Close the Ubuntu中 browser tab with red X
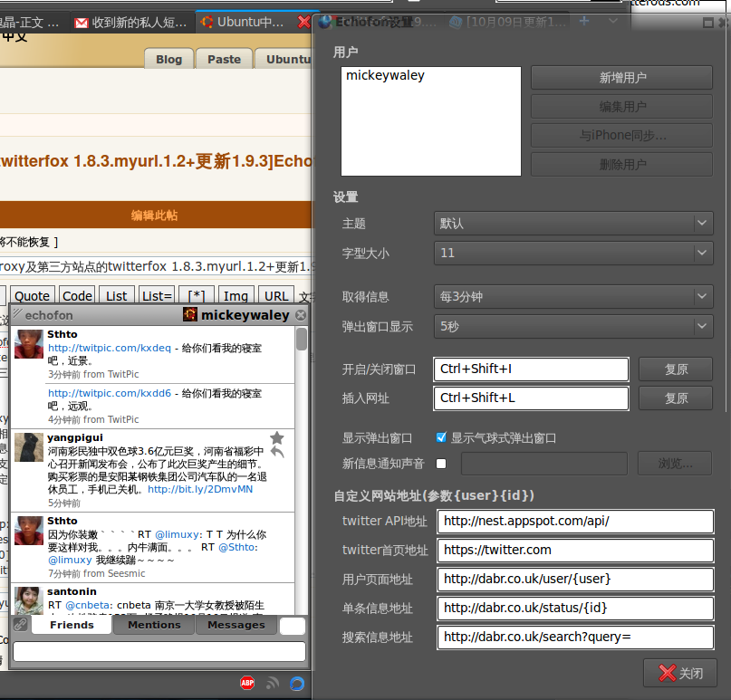Image resolution: width=731 pixels, height=700 pixels. [x=304, y=22]
